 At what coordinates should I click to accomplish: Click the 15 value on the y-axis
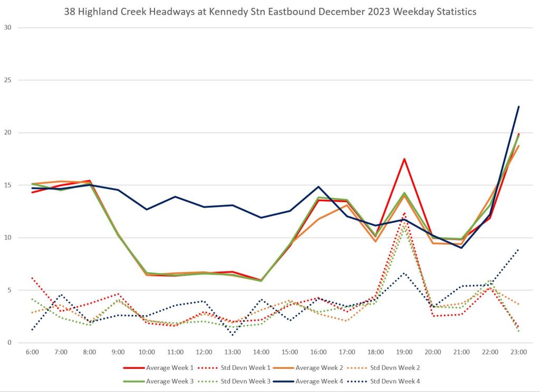7,185
